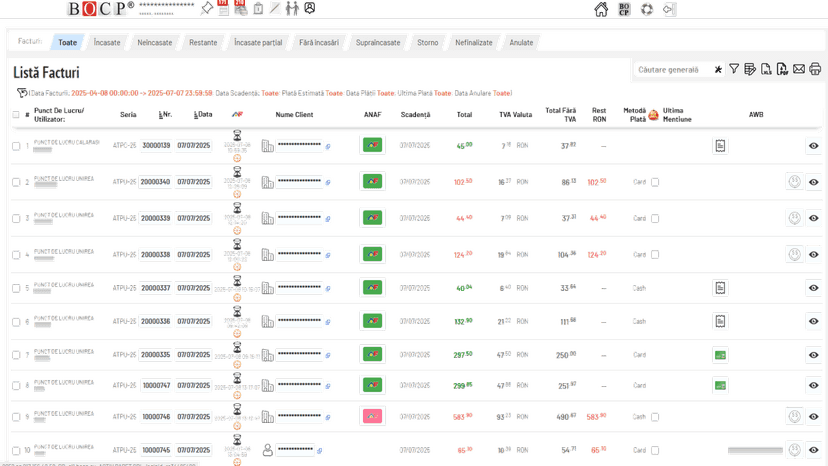Open document icon for invoice 20000337
The image size is (828, 466).
pos(720,288)
